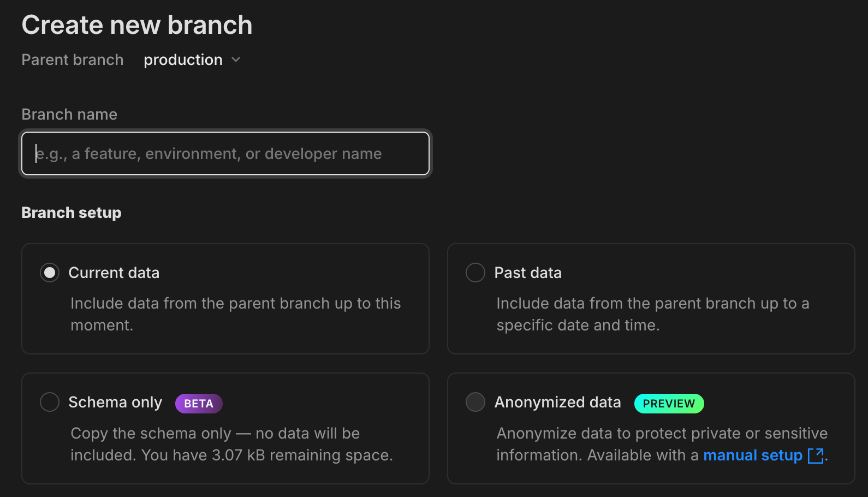The height and width of the screenshot is (497, 868).
Task: Open the production parent branch dropdown
Action: tap(192, 60)
